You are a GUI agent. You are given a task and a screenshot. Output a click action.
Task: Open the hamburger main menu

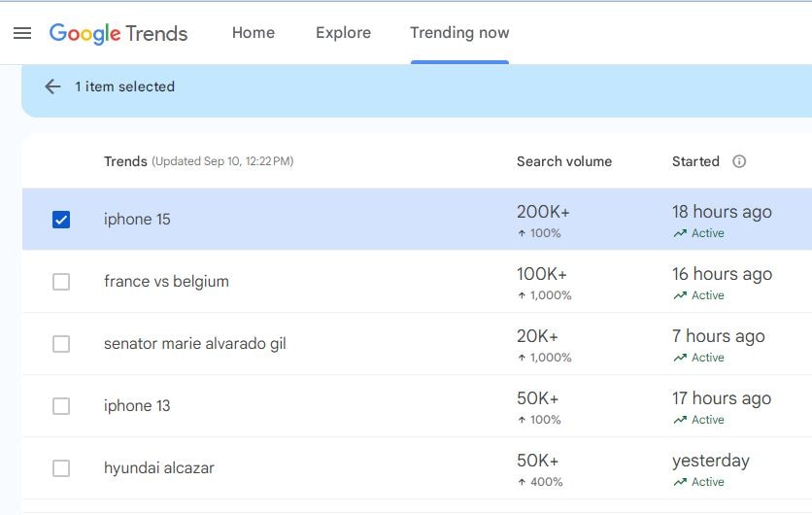coord(22,33)
